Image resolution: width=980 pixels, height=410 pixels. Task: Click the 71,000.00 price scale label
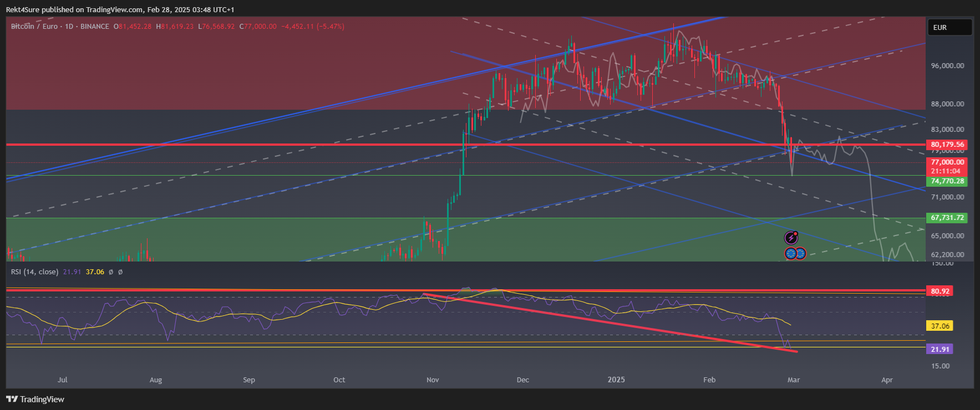click(947, 197)
